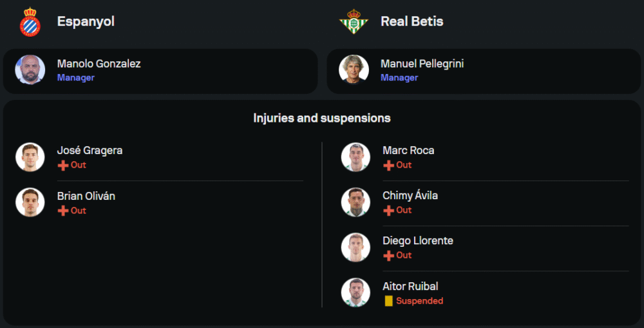Click the red injury cross beside Chimy Ávila
The image size is (644, 328).
[x=388, y=211]
